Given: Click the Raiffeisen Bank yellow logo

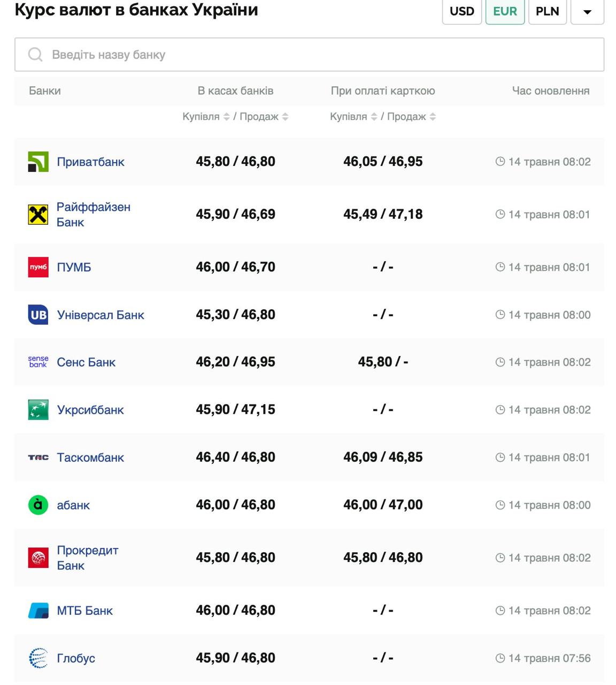Looking at the screenshot, I should [x=38, y=215].
